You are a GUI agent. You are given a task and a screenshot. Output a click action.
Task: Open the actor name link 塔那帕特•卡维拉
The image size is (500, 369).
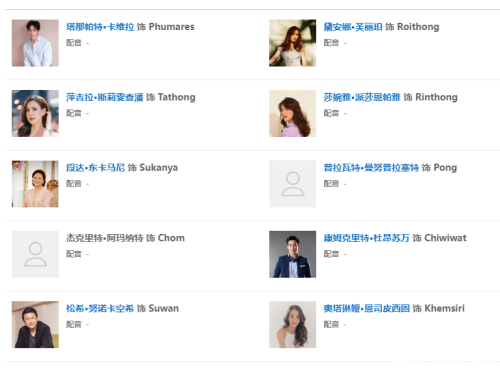100,27
